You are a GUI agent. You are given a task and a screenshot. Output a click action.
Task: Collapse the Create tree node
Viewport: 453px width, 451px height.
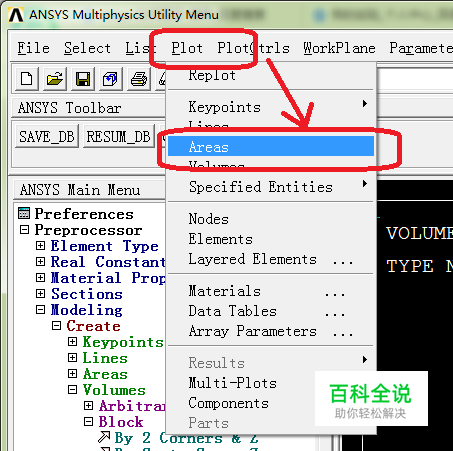point(56,326)
